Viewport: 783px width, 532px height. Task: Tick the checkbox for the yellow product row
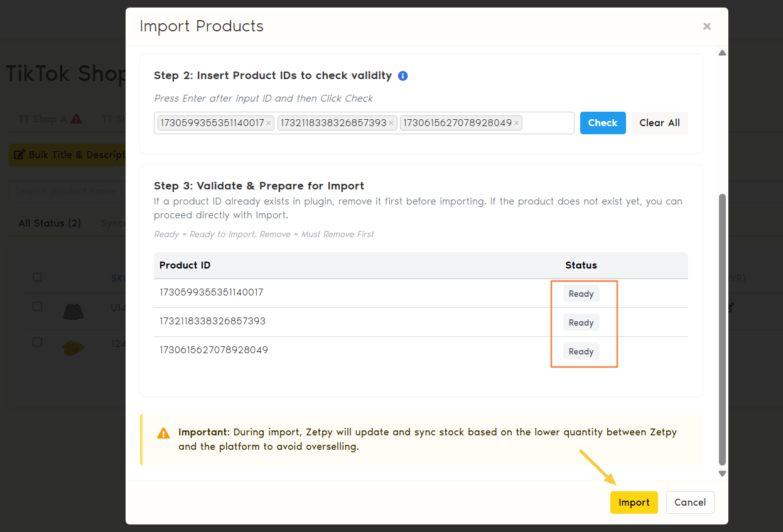(x=37, y=342)
